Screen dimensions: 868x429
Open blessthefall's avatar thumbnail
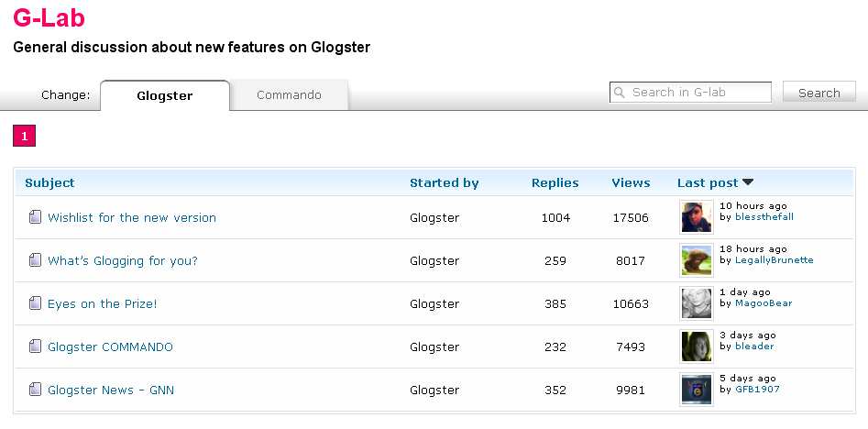pos(697,217)
